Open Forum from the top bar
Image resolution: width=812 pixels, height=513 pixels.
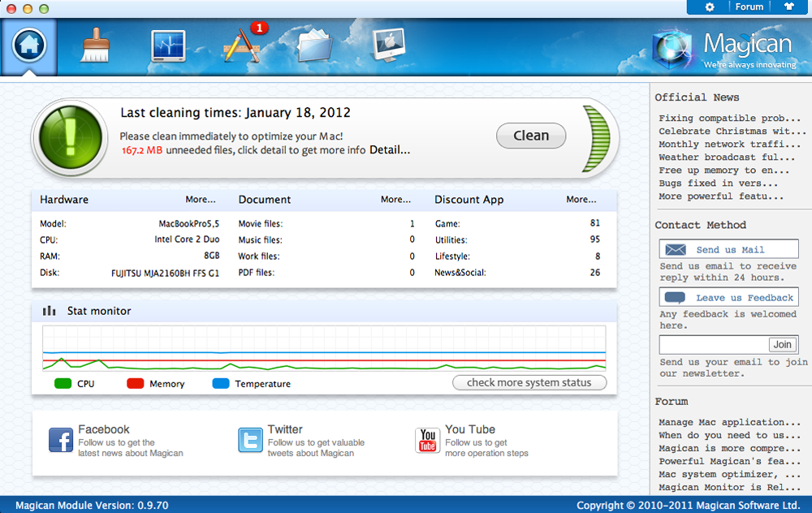[x=749, y=6]
